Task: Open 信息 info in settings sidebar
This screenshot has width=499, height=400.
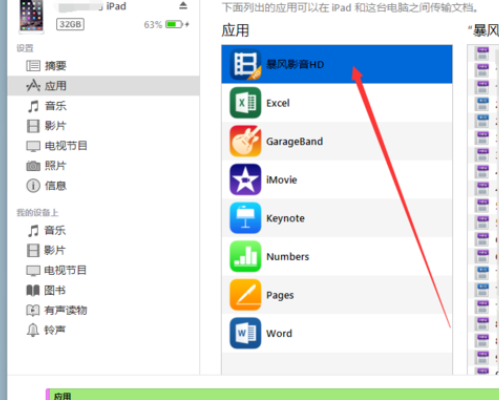Action: click(103, 186)
